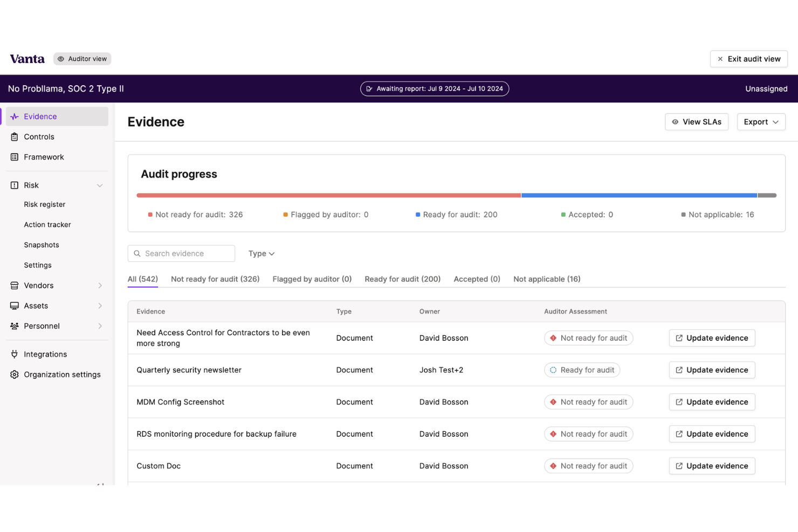
Task: Click the audit progress bar
Action: (x=457, y=195)
